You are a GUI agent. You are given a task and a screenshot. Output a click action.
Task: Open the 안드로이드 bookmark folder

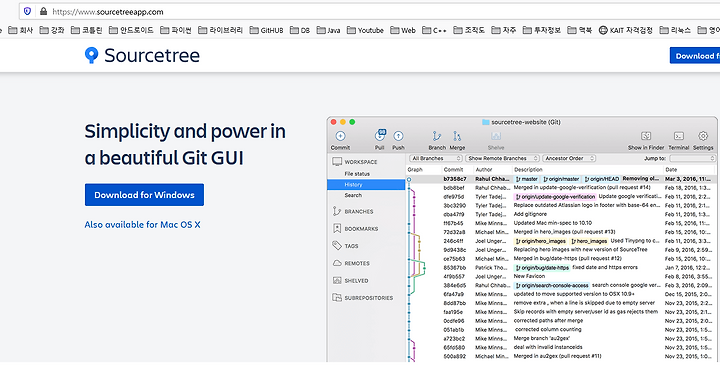[x=131, y=30]
